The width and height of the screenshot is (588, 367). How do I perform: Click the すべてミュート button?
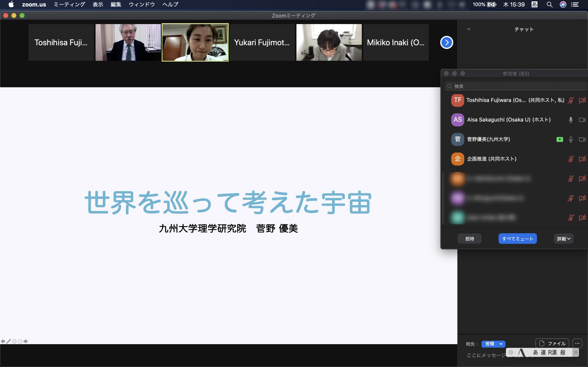[x=517, y=239]
